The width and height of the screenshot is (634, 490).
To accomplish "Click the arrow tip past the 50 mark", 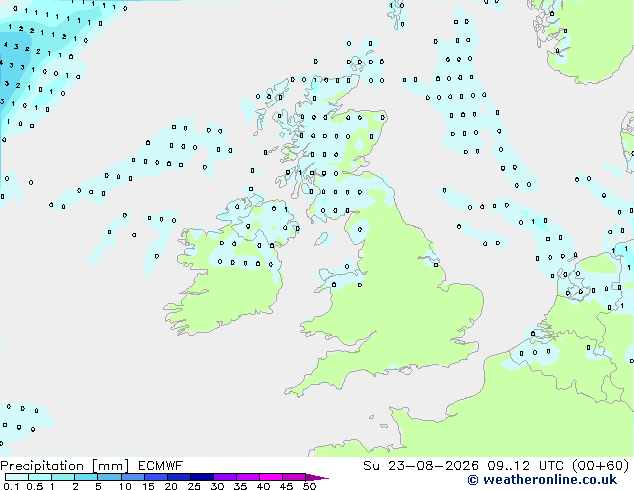I will coord(317,477).
